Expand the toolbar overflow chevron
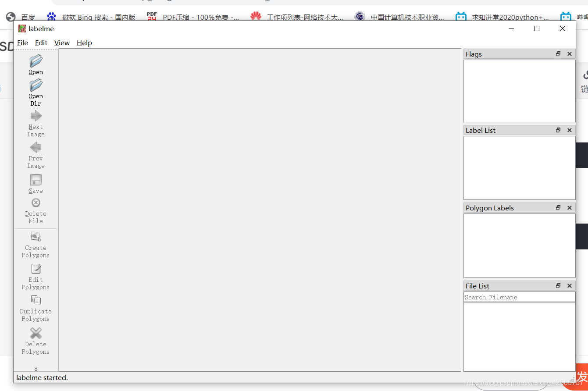The width and height of the screenshot is (588, 391). point(36,369)
